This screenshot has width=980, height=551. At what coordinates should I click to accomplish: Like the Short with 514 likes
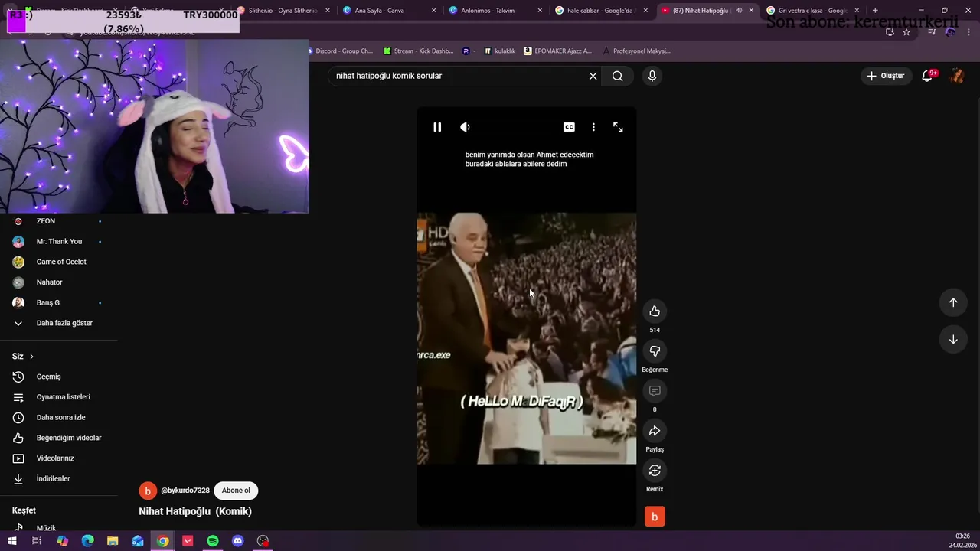655,311
